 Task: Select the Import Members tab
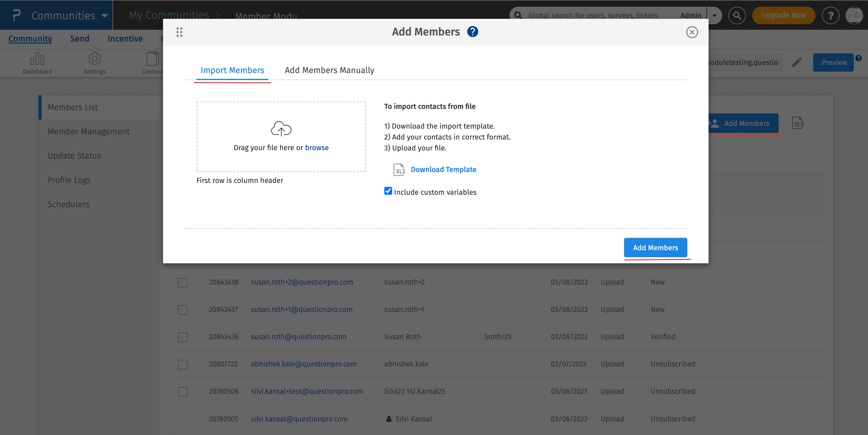tap(232, 70)
